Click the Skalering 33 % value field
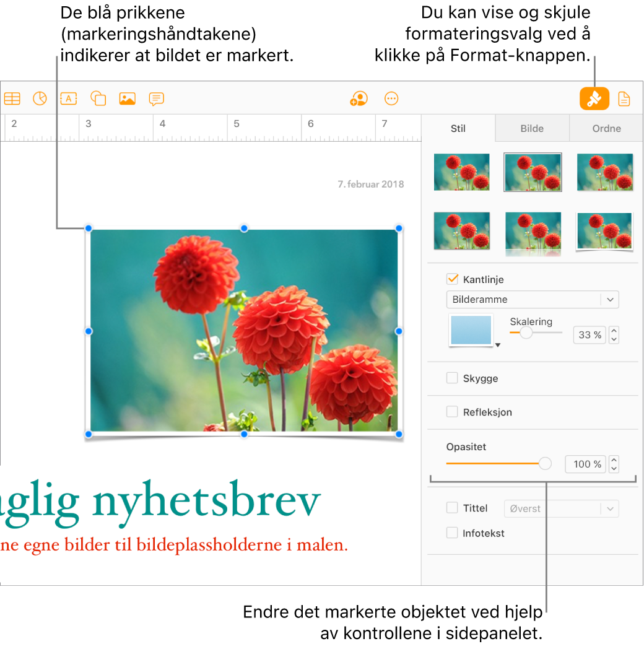 [590, 335]
